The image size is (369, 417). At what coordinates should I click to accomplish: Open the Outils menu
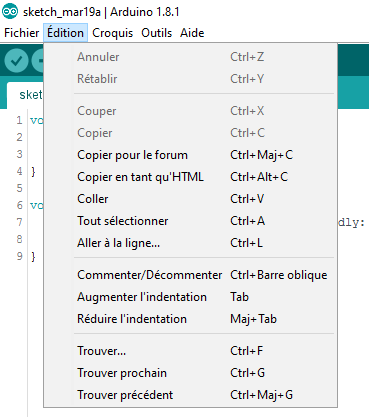156,33
